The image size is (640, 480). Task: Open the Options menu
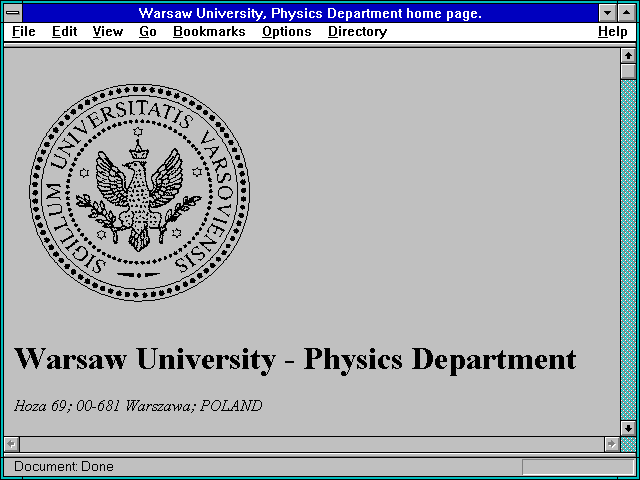pos(287,31)
